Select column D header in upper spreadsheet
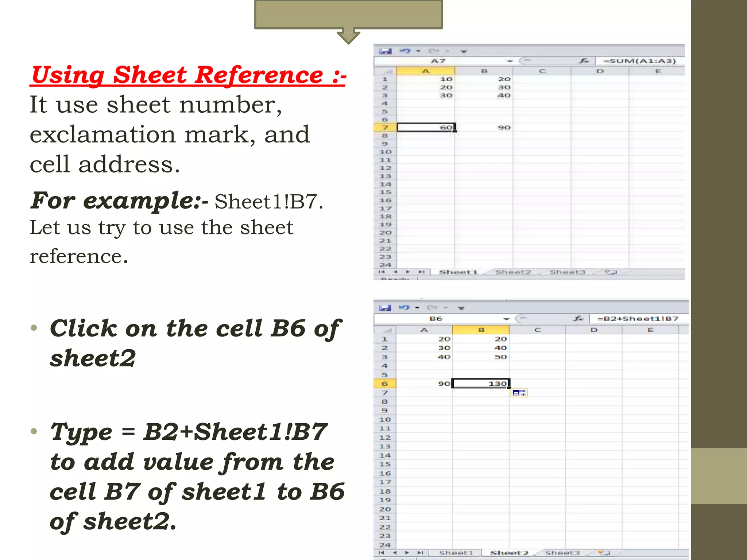 coord(600,71)
